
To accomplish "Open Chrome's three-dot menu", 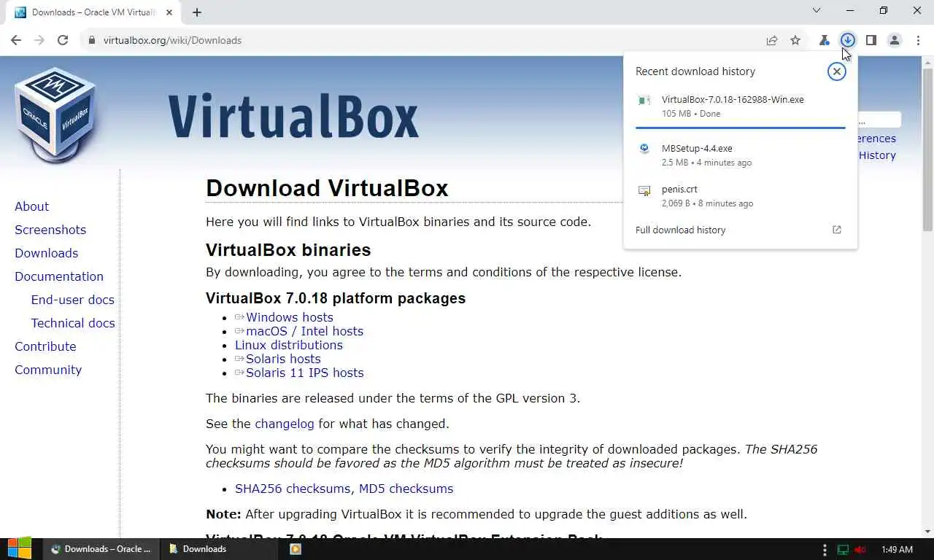I will (x=918, y=40).
